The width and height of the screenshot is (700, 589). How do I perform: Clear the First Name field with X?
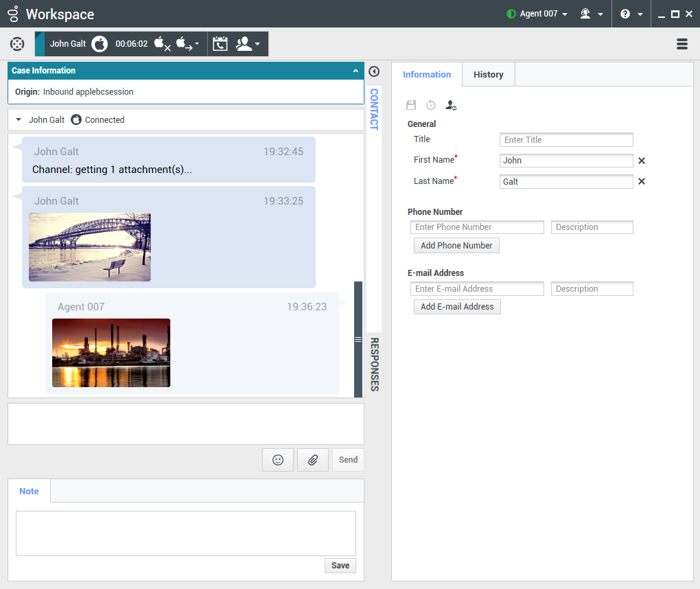click(642, 161)
